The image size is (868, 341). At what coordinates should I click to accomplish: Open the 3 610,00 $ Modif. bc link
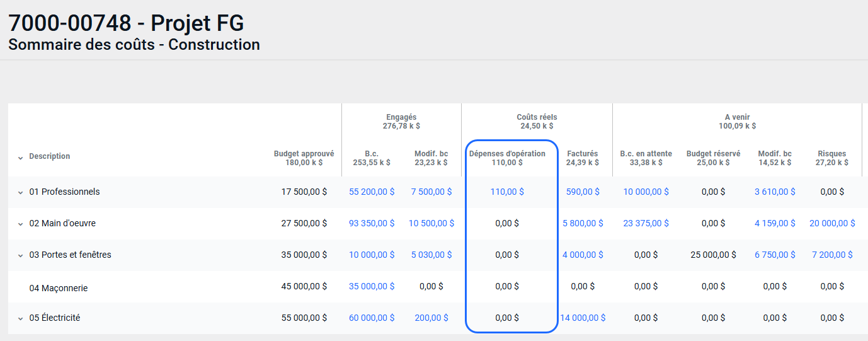pyautogui.click(x=775, y=192)
